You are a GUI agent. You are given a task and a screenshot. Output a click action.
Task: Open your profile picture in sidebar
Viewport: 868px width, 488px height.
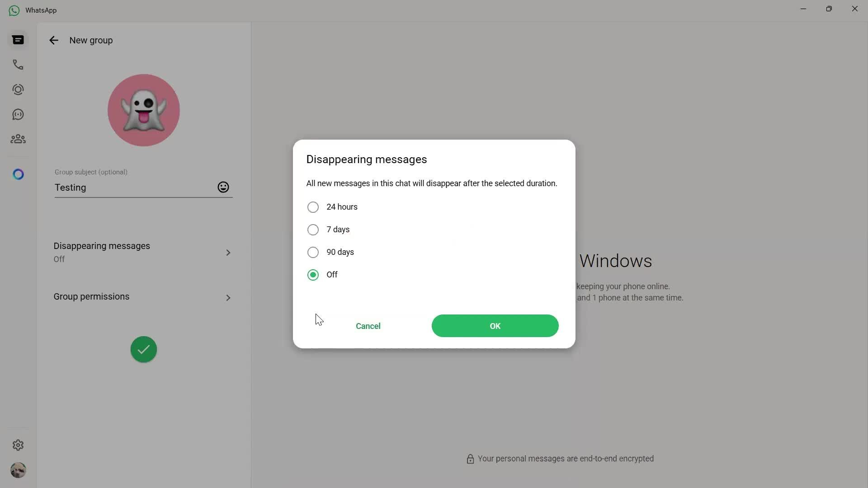(18, 470)
